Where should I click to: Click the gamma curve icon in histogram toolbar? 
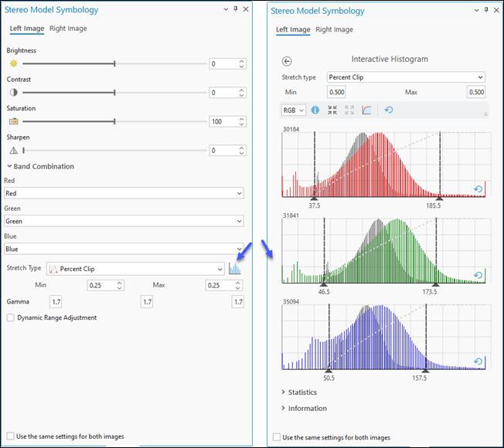[366, 110]
